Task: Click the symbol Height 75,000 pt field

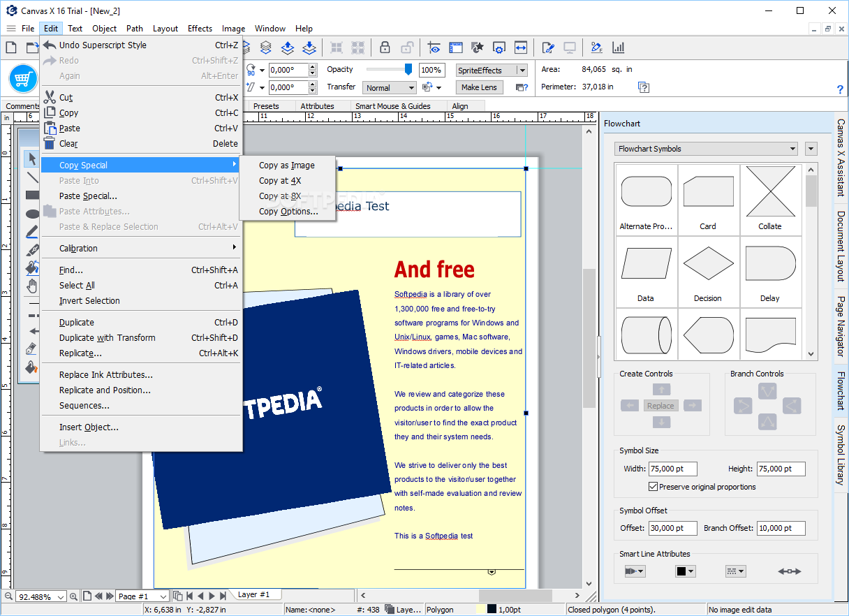Action: click(x=781, y=469)
